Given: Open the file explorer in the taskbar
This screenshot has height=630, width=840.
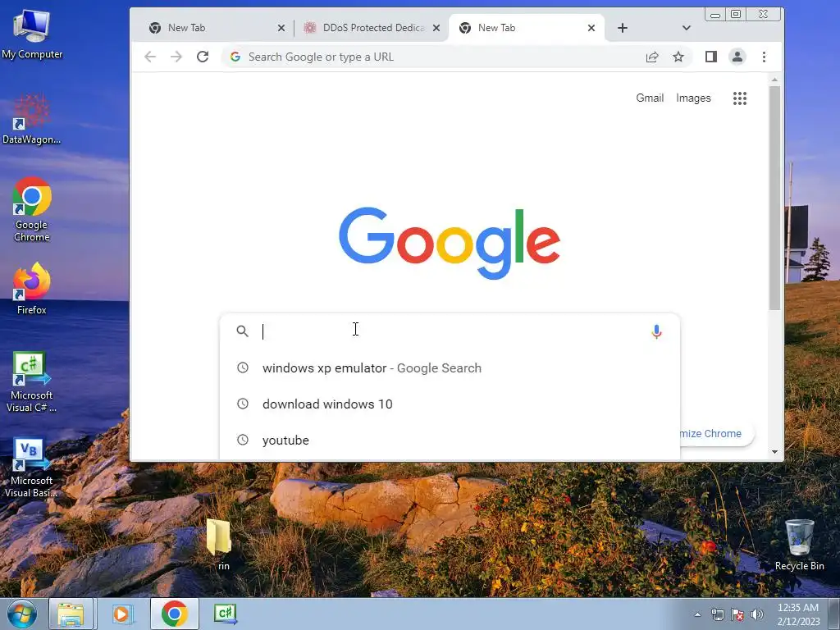Looking at the screenshot, I should click(x=71, y=614).
